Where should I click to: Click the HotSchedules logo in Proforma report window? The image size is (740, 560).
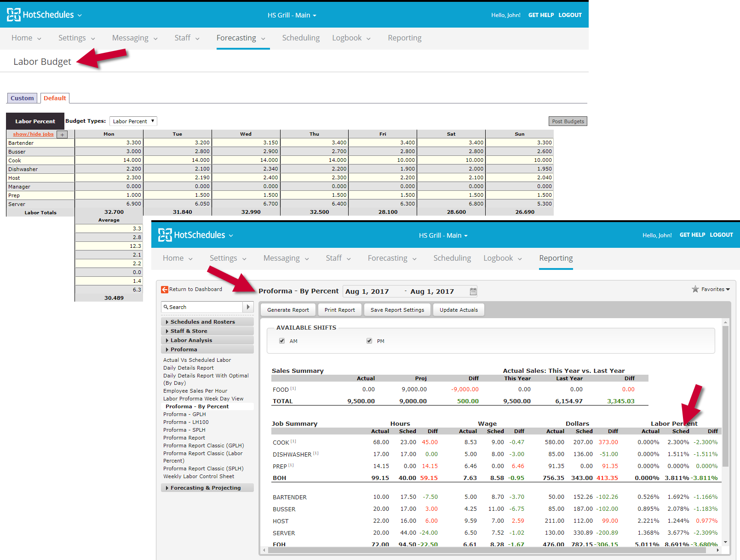[192, 235]
